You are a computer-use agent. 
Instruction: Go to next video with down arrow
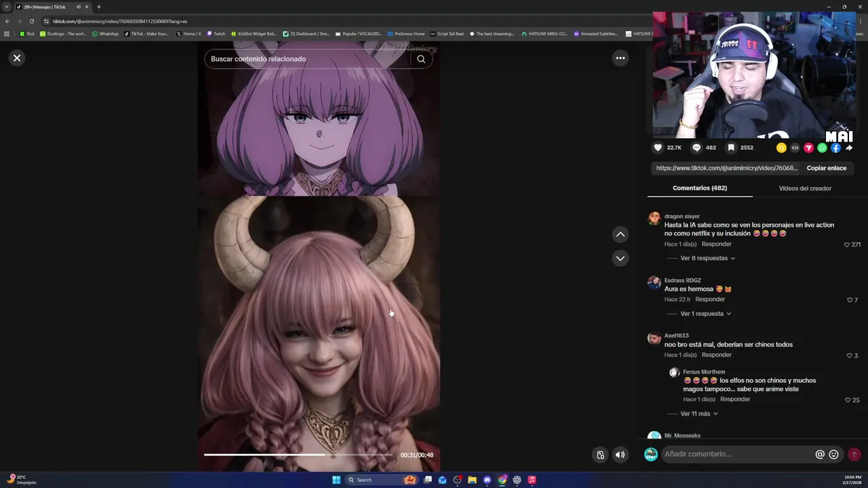(x=620, y=258)
